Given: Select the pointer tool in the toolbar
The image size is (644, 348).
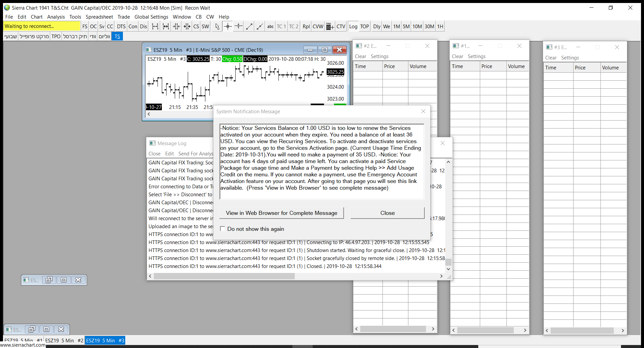Looking at the screenshot, I should (217, 27).
